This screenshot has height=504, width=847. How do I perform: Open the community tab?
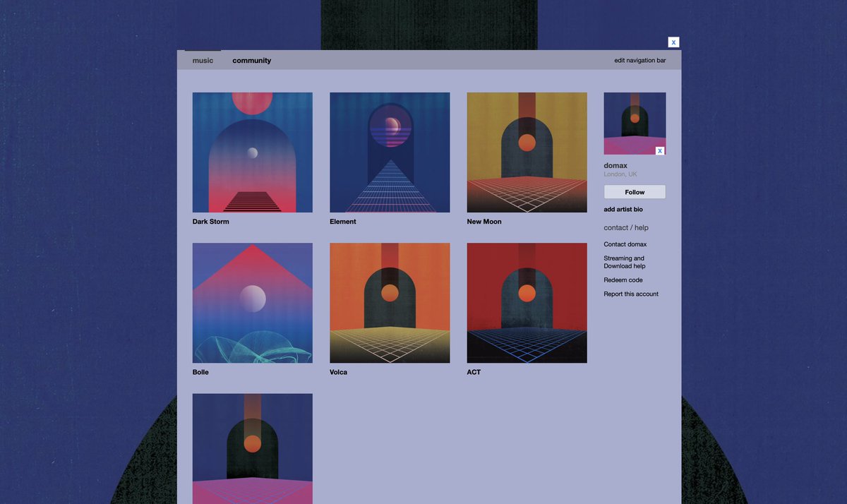coord(252,61)
